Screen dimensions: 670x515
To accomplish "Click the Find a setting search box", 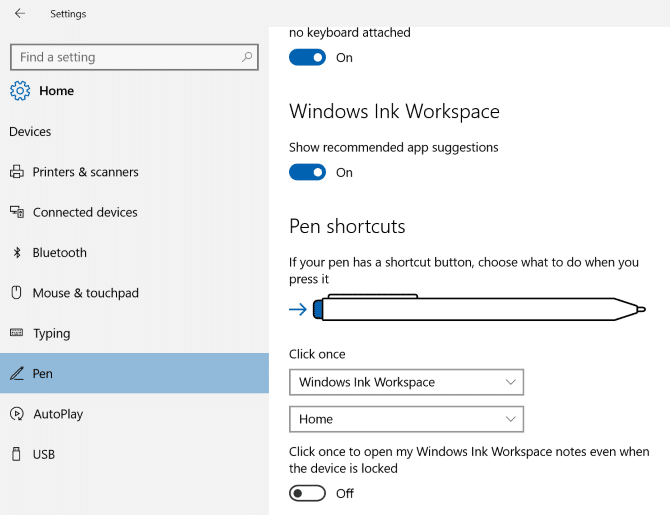I will pos(134,57).
